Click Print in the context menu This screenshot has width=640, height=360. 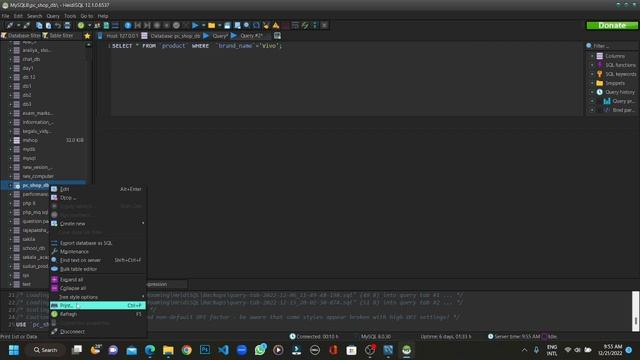tap(98, 305)
